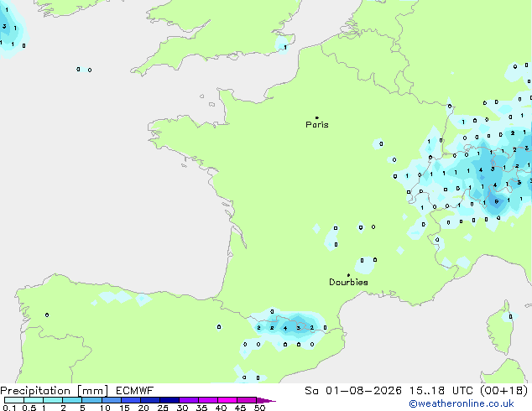Select purple legend swatch between 30 and 35
532x411 pixels.
189,400
